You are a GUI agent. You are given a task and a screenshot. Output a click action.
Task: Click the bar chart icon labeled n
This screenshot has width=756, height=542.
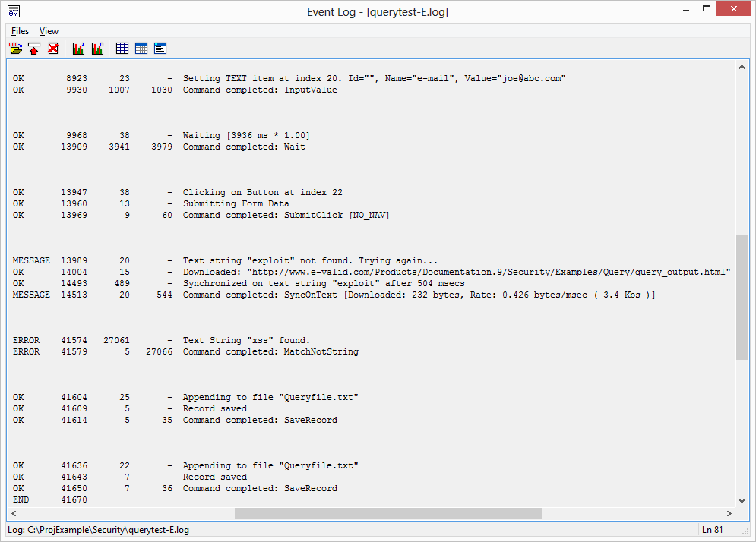click(x=98, y=48)
